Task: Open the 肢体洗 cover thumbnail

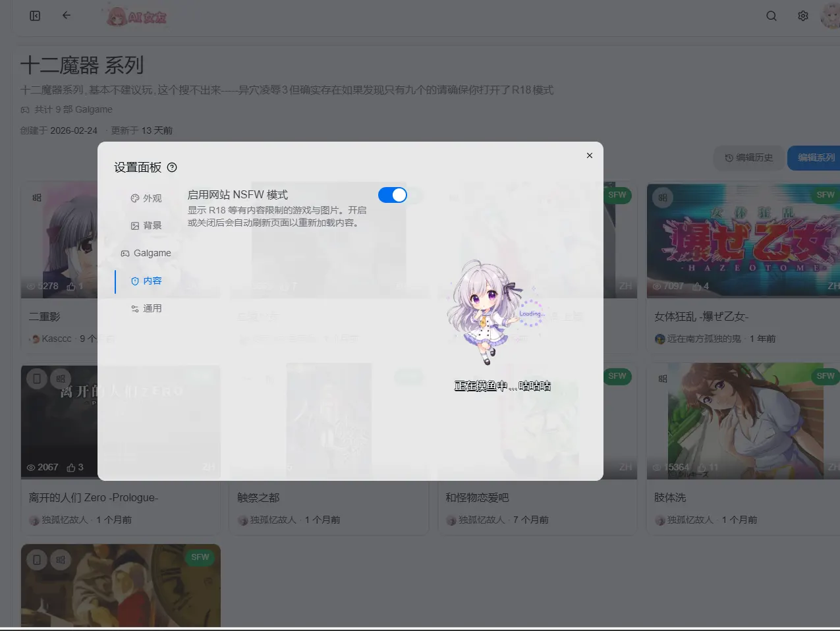Action: click(743, 422)
